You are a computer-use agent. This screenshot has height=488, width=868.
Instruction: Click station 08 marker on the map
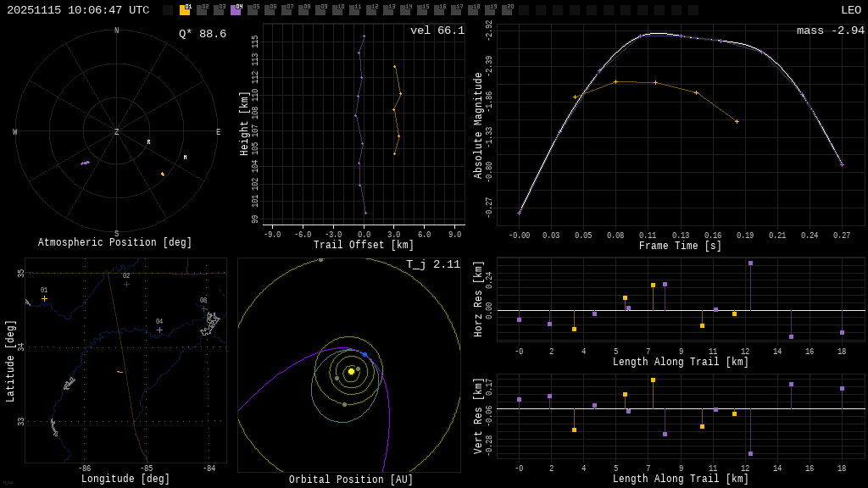coord(203,308)
